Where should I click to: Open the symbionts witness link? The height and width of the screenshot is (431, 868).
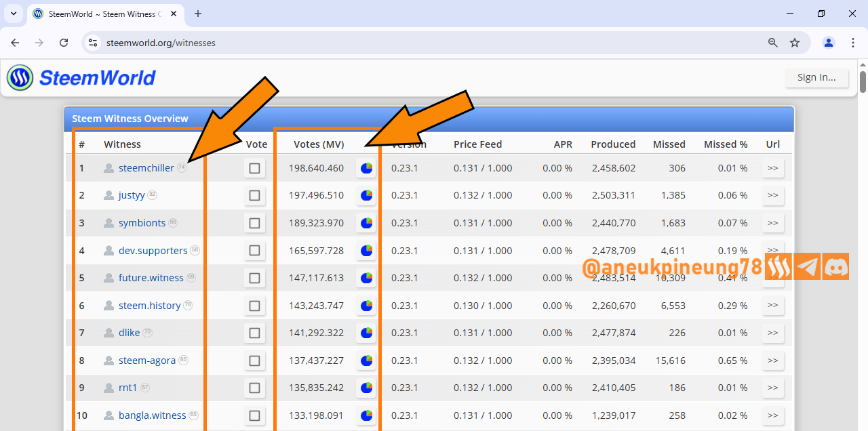pyautogui.click(x=142, y=223)
